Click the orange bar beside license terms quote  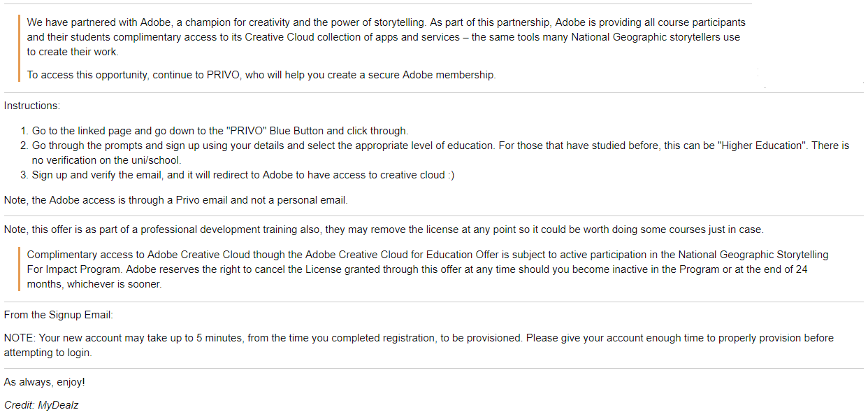click(20, 269)
